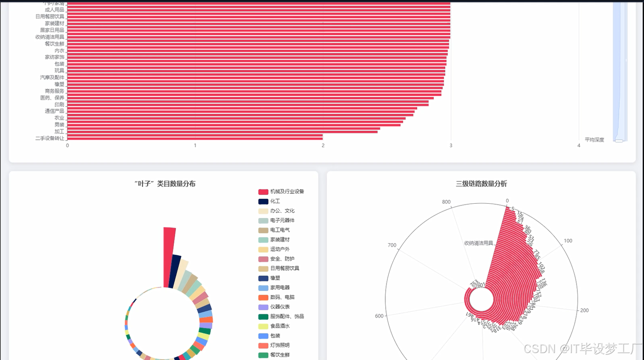Image resolution: width=644 pixels, height=360 pixels.
Task: Select 包装 label on bar chart axis
Action: 59,64
